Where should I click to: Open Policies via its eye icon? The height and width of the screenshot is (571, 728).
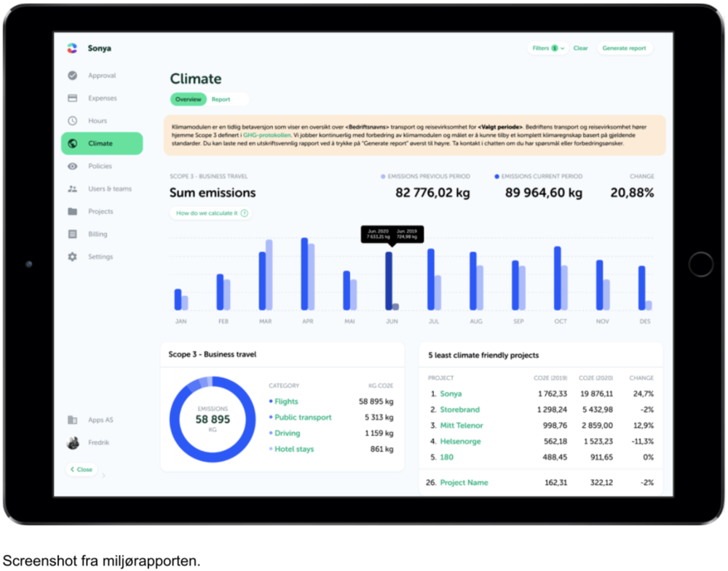72,166
